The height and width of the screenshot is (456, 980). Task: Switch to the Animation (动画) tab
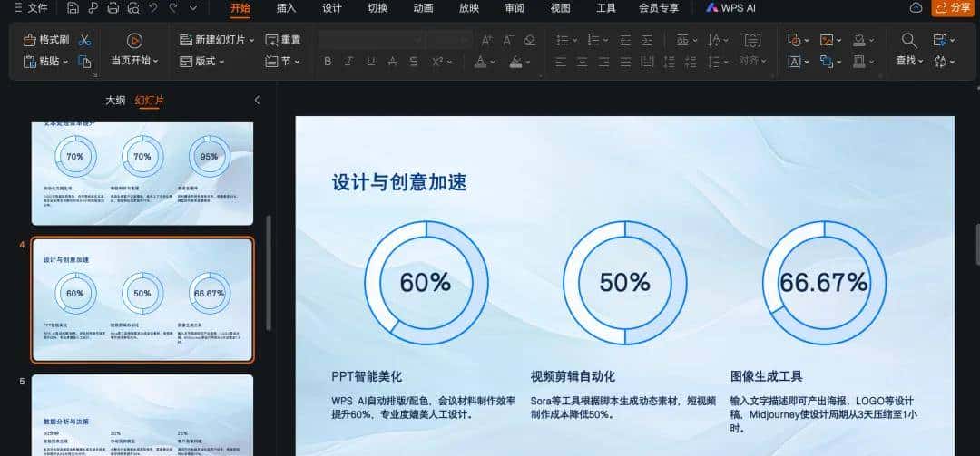click(423, 8)
